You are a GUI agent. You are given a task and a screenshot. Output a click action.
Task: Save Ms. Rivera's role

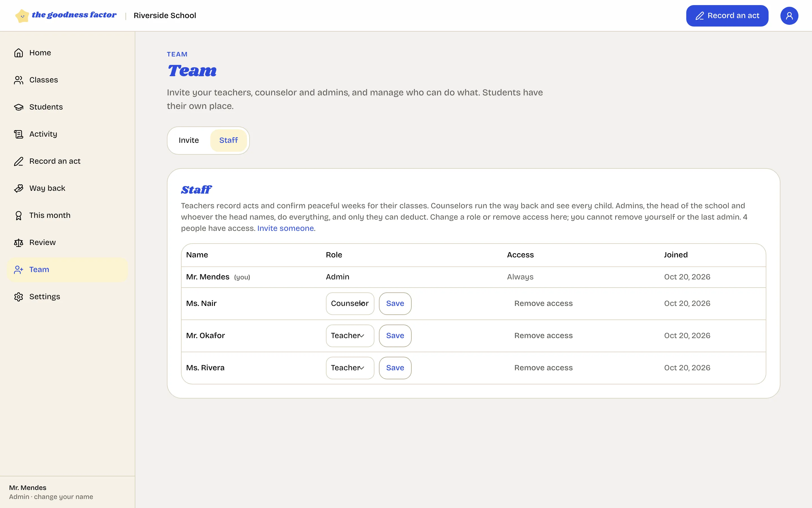point(395,368)
